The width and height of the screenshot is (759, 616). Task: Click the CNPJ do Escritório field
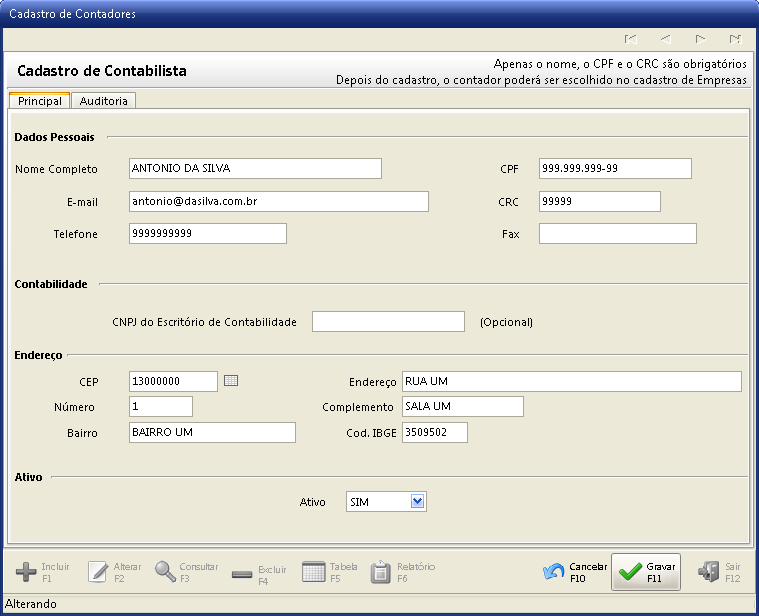click(x=388, y=321)
